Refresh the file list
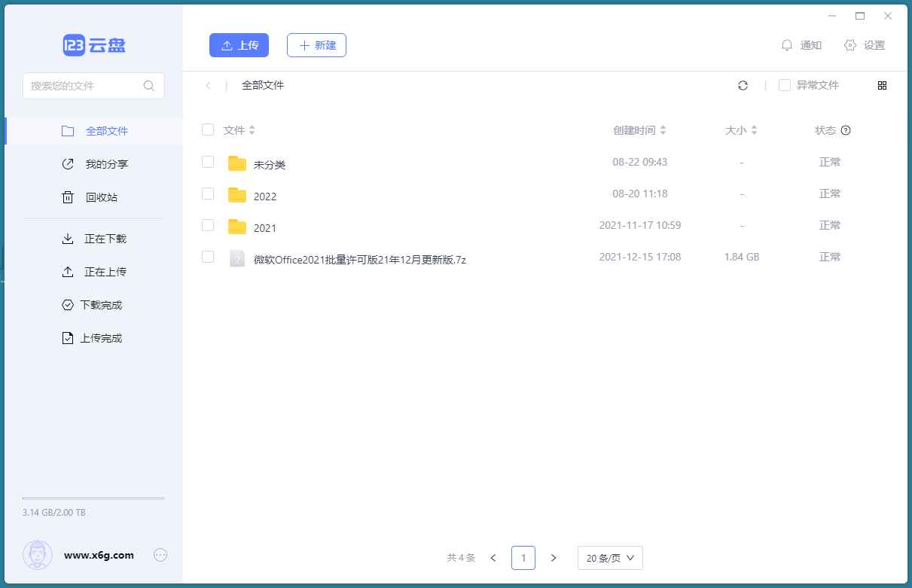 (x=743, y=85)
